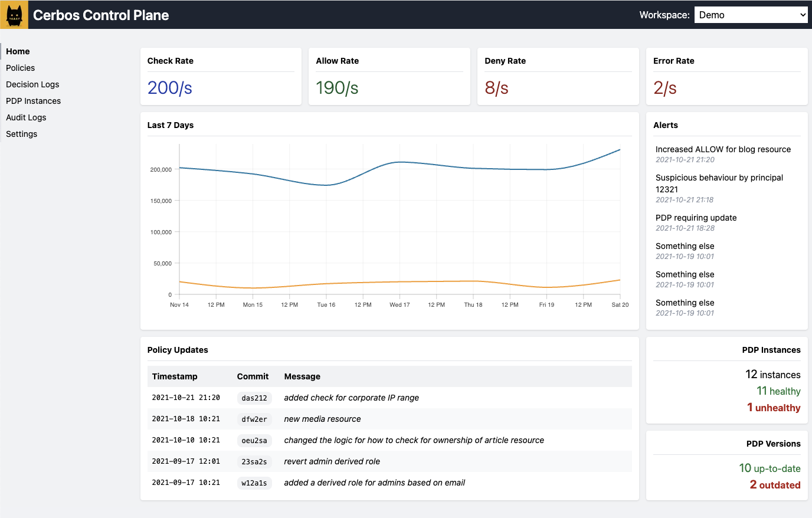
Task: Open Settings in sidebar
Action: [21, 134]
